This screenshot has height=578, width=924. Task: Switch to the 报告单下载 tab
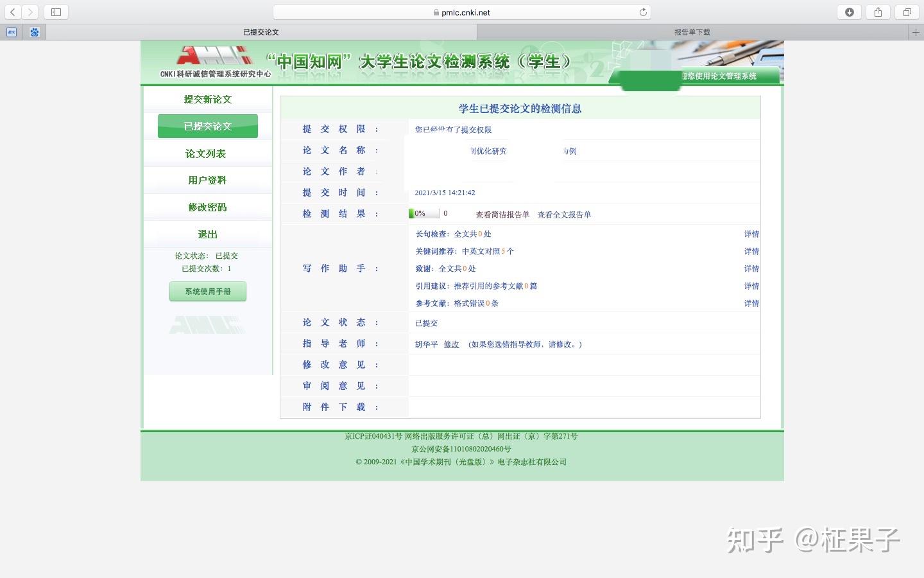(x=692, y=32)
